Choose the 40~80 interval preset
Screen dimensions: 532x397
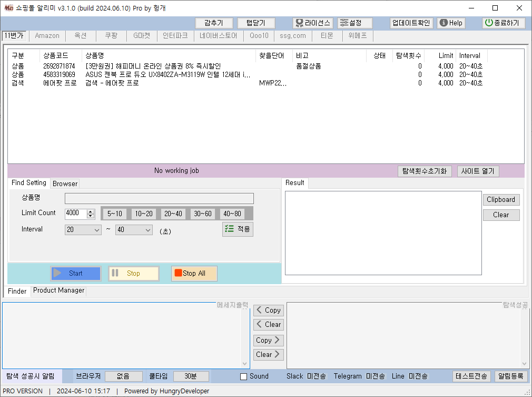point(232,214)
